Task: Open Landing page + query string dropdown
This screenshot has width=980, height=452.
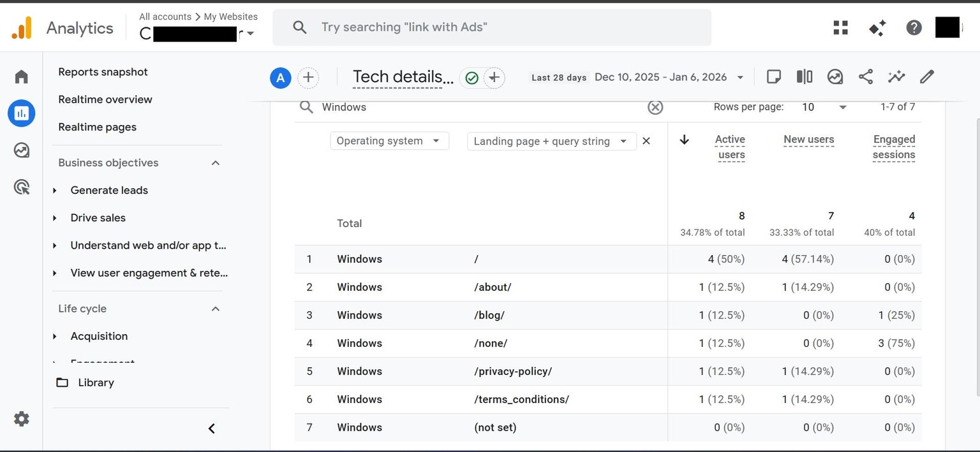Action: pyautogui.click(x=552, y=141)
